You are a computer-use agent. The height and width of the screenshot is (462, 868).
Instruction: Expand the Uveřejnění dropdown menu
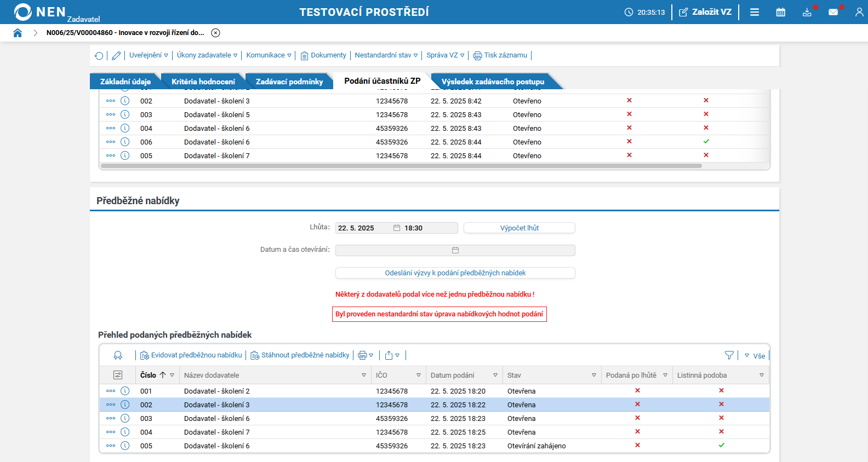point(149,55)
